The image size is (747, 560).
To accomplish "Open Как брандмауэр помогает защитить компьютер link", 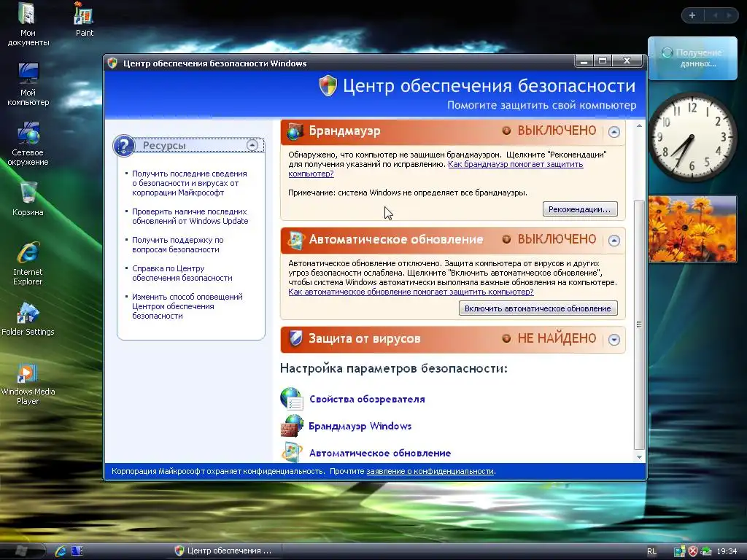I will 516,164.
